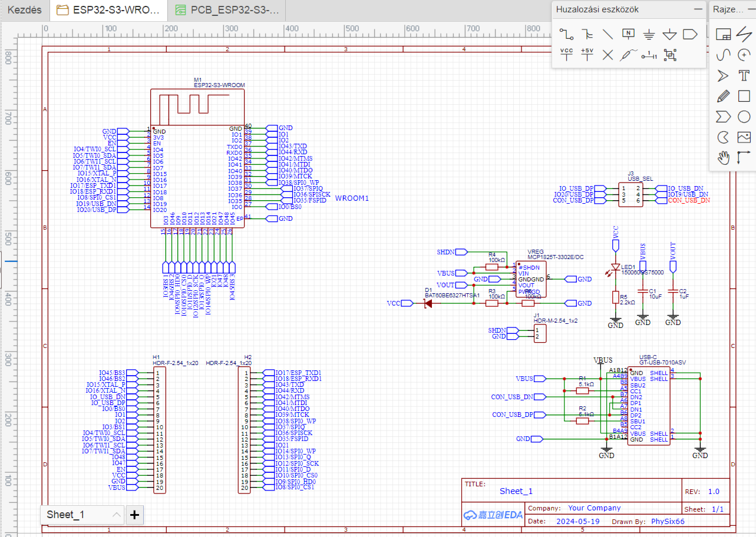Select the Image insert tool
756x537 pixels.
[x=744, y=137]
